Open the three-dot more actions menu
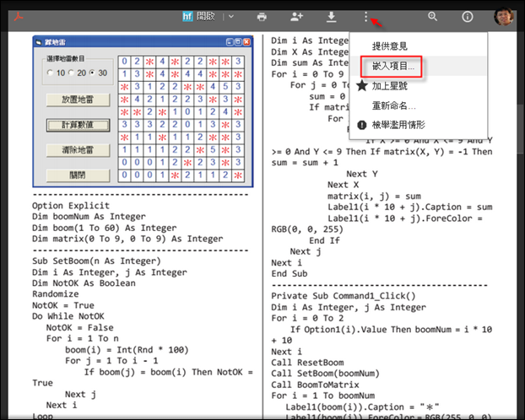Viewport: 525px width, 420px height. point(365,17)
